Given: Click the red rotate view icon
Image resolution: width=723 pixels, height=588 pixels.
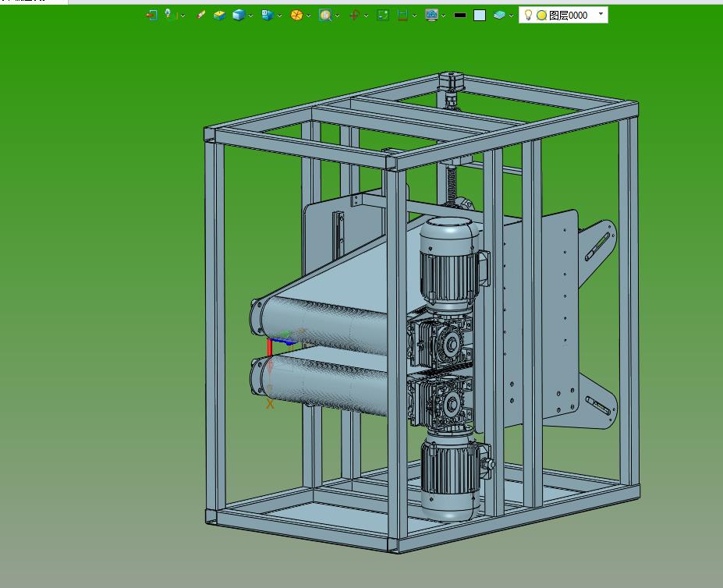Looking at the screenshot, I should click(354, 16).
